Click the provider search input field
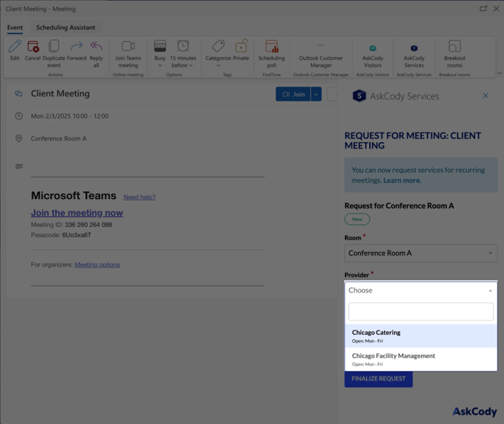The height and width of the screenshot is (424, 504). (x=420, y=311)
